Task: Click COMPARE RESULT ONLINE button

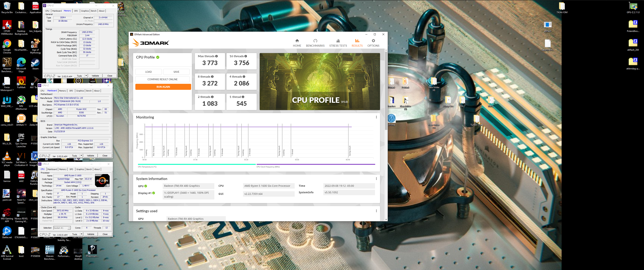Action: 162,79
